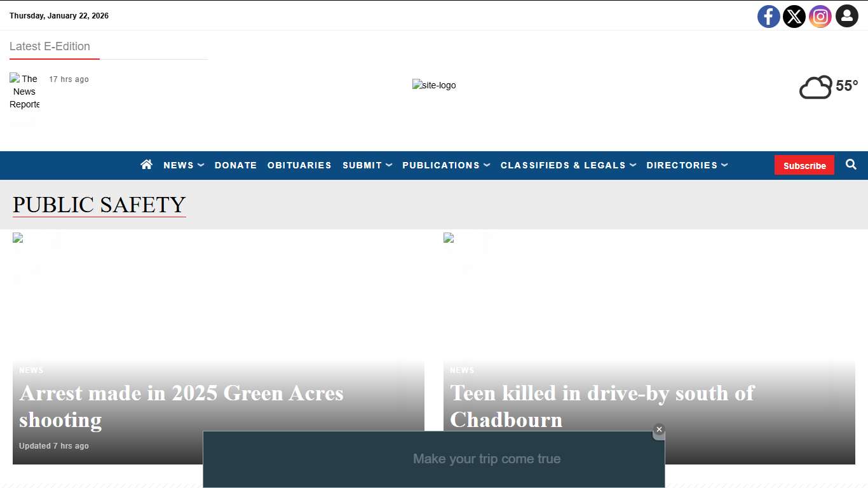Select Obituaries in navigation bar

click(299, 165)
